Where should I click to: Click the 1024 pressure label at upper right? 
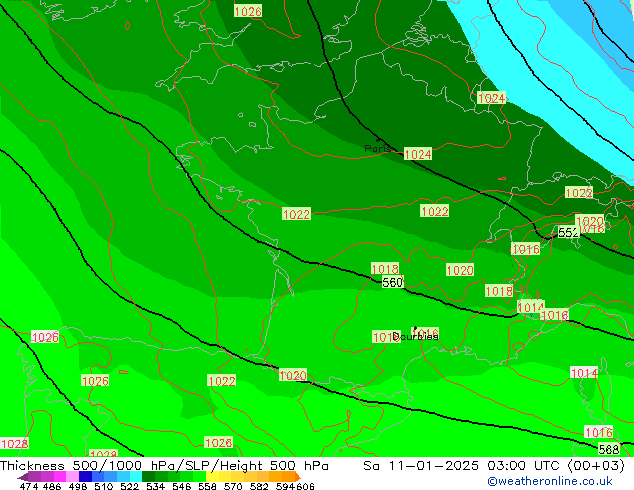tap(491, 99)
